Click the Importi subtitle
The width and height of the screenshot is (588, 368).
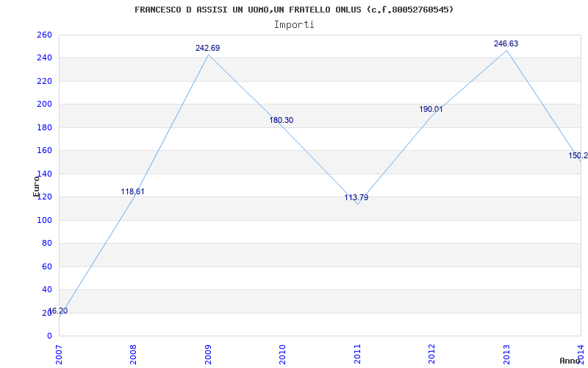click(294, 25)
